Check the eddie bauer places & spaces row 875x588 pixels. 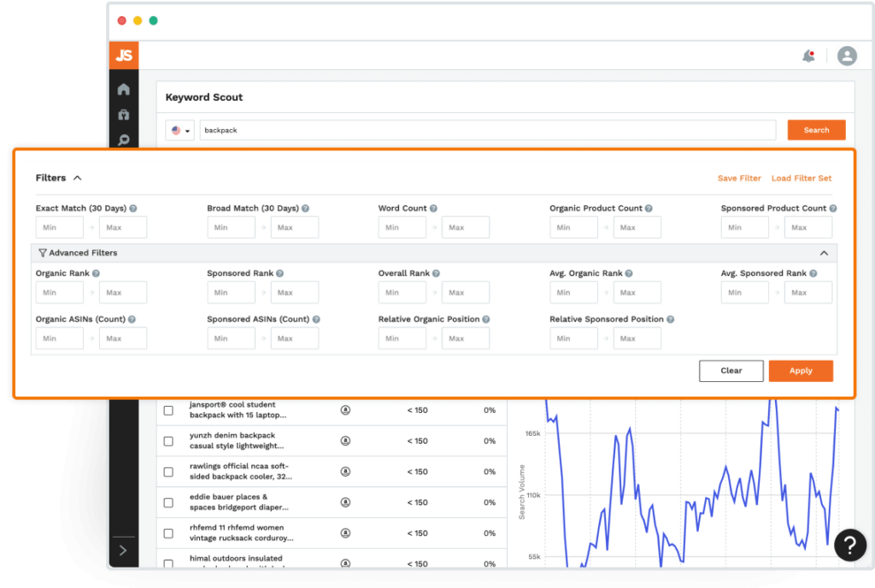[168, 503]
